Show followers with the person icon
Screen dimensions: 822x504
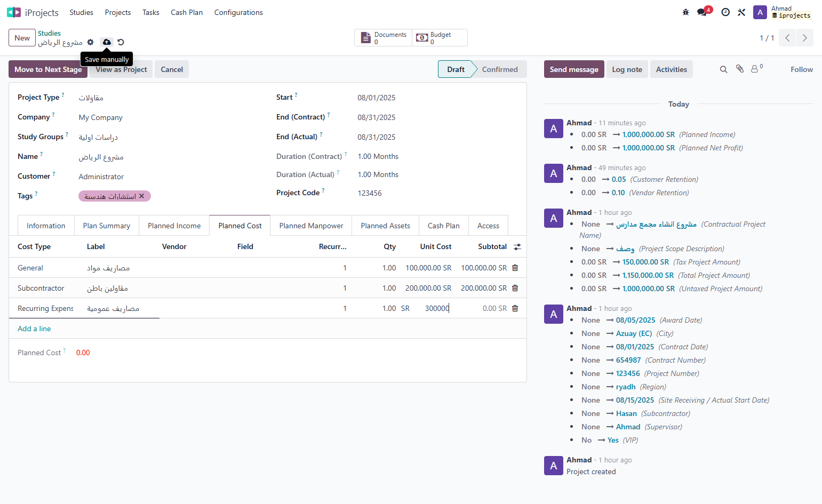pos(756,69)
